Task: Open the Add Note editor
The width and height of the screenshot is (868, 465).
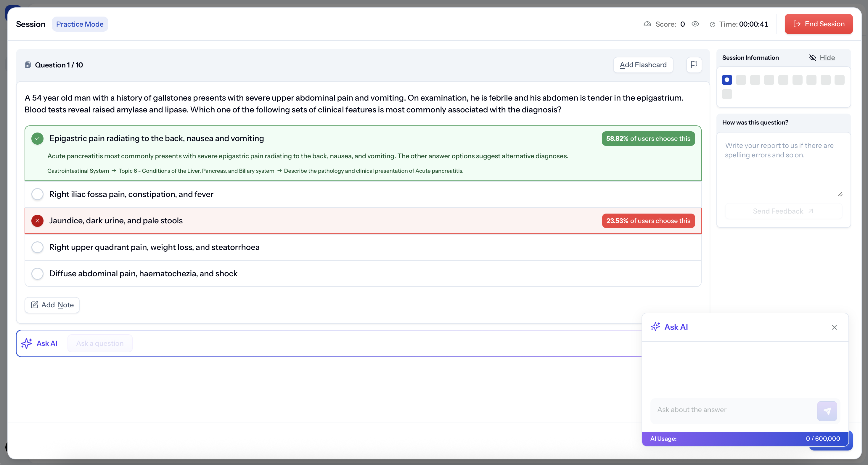Action: 52,305
